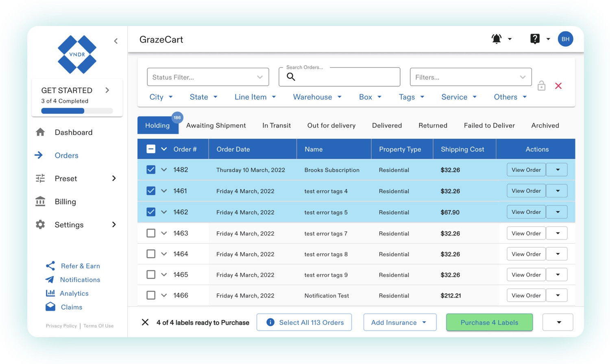Expand the Preset submenu arrow

(114, 178)
